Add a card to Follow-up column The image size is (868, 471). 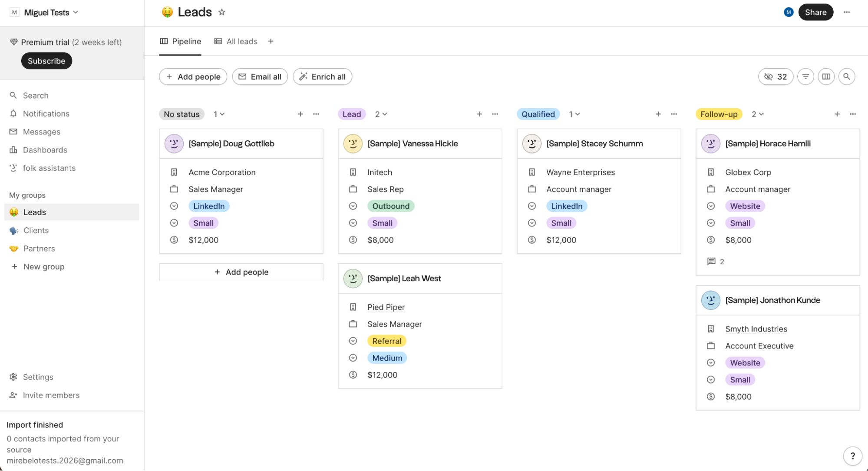[837, 114]
